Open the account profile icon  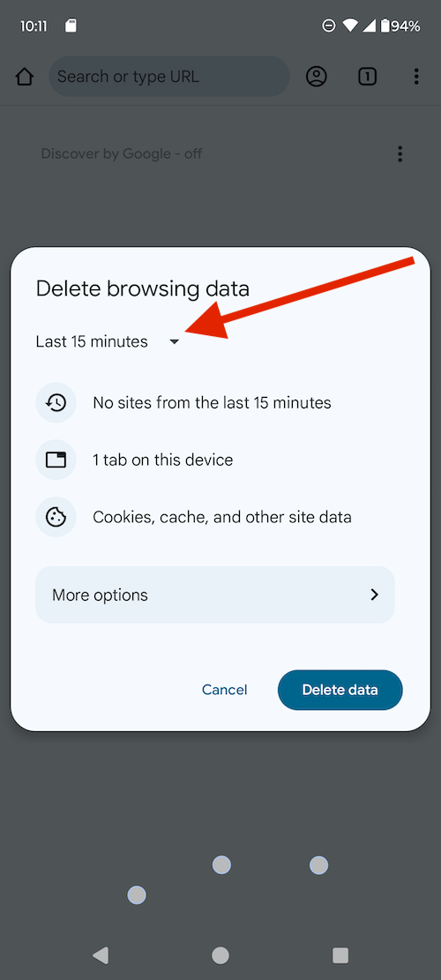coord(317,76)
